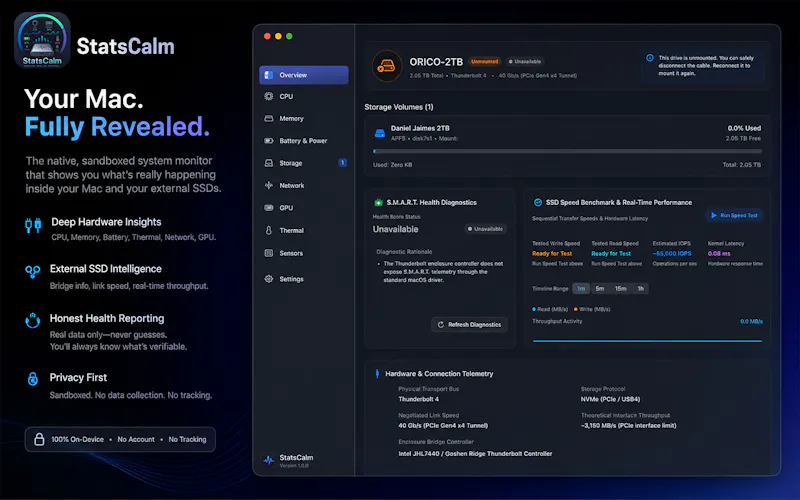Click the Honest Health Reporting icon
The width and height of the screenshot is (800, 500).
33,320
